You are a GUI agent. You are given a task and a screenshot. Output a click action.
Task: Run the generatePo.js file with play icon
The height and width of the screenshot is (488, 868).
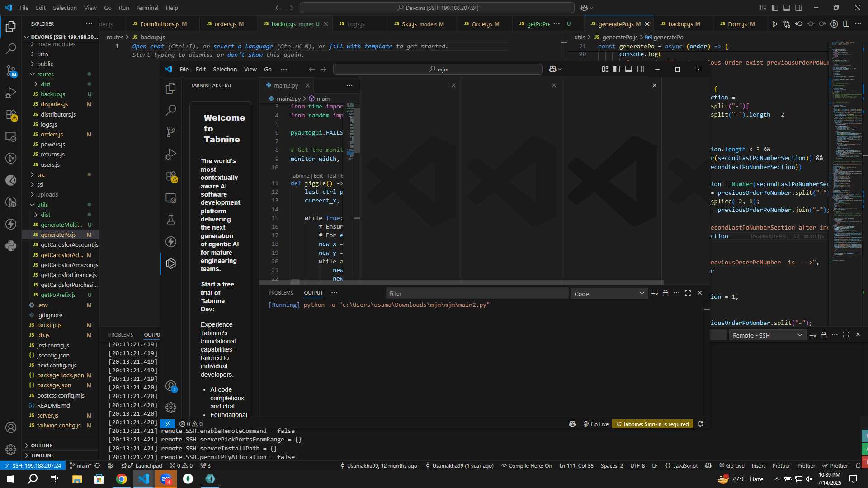[774, 24]
